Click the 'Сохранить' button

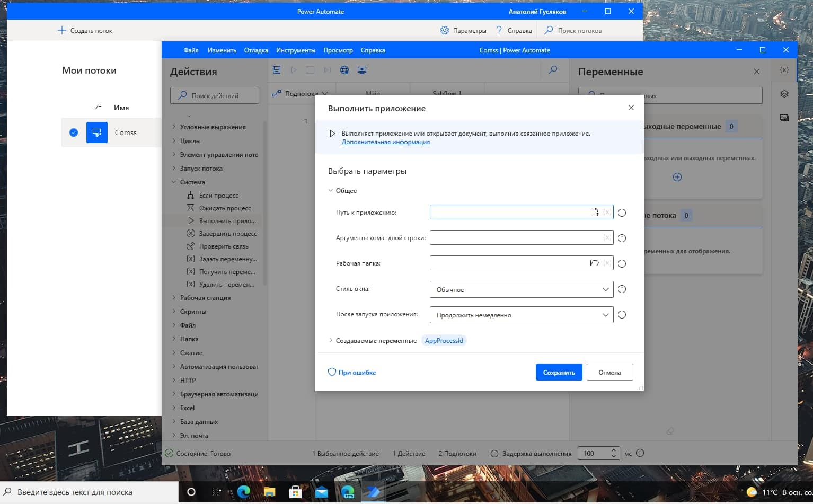559,373
